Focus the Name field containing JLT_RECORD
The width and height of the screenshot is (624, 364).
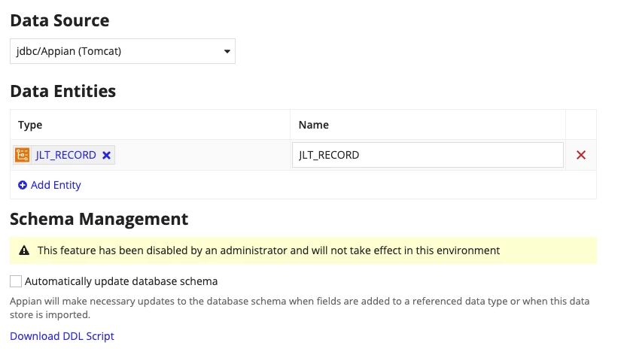tap(428, 155)
